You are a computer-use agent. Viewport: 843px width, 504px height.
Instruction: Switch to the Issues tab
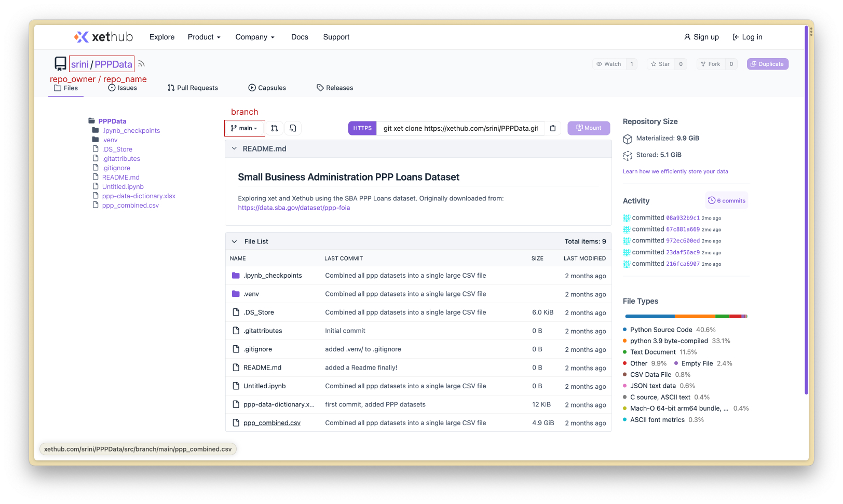point(123,88)
